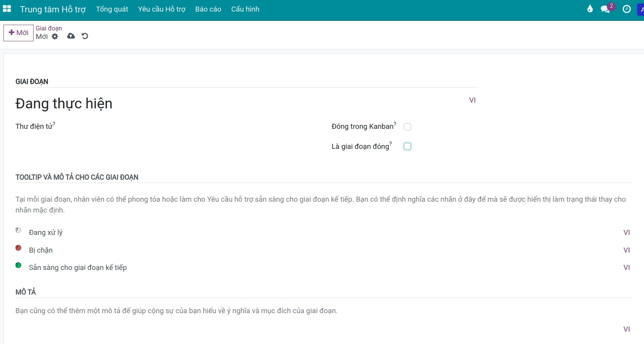
Task: Save record using the cloud upload icon
Action: 71,36
